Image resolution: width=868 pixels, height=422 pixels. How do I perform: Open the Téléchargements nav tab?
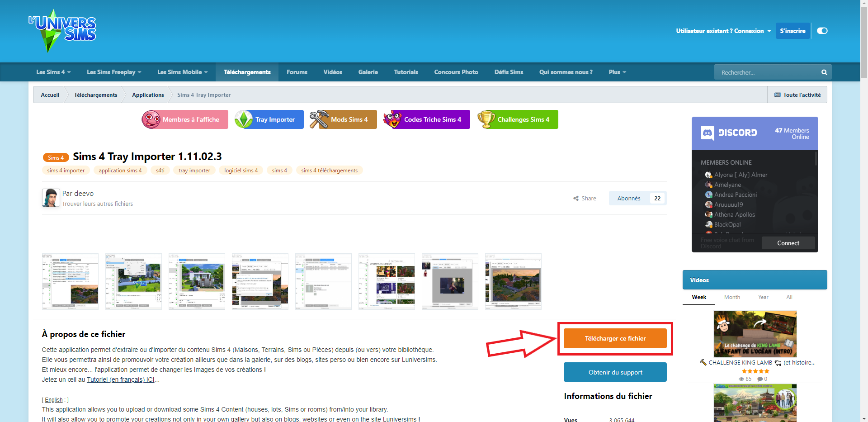click(247, 72)
